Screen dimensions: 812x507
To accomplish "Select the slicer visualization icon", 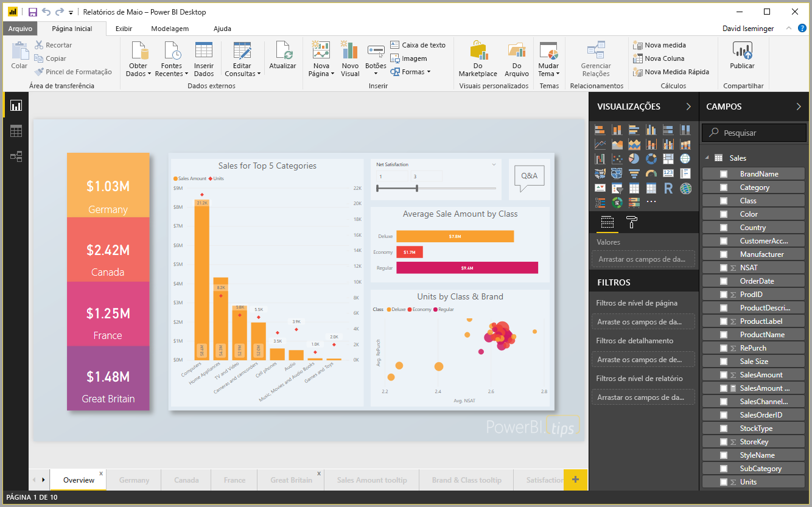I will 617,188.
